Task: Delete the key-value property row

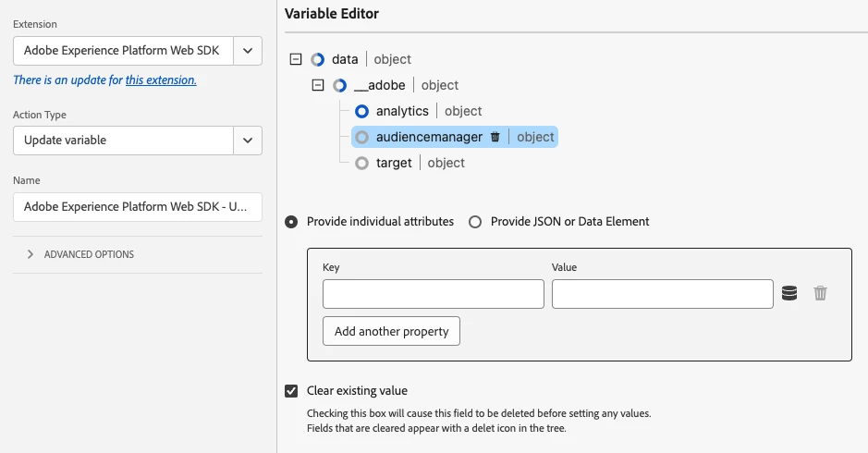Action: point(820,293)
